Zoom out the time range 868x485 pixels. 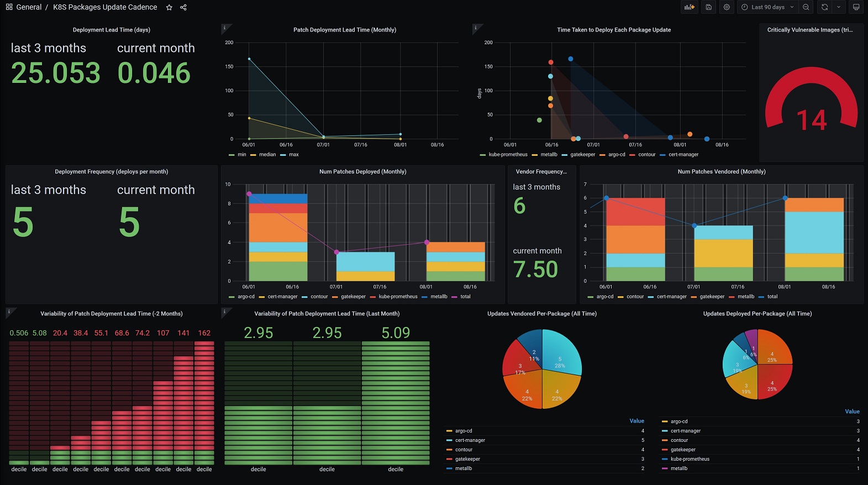[x=806, y=7]
